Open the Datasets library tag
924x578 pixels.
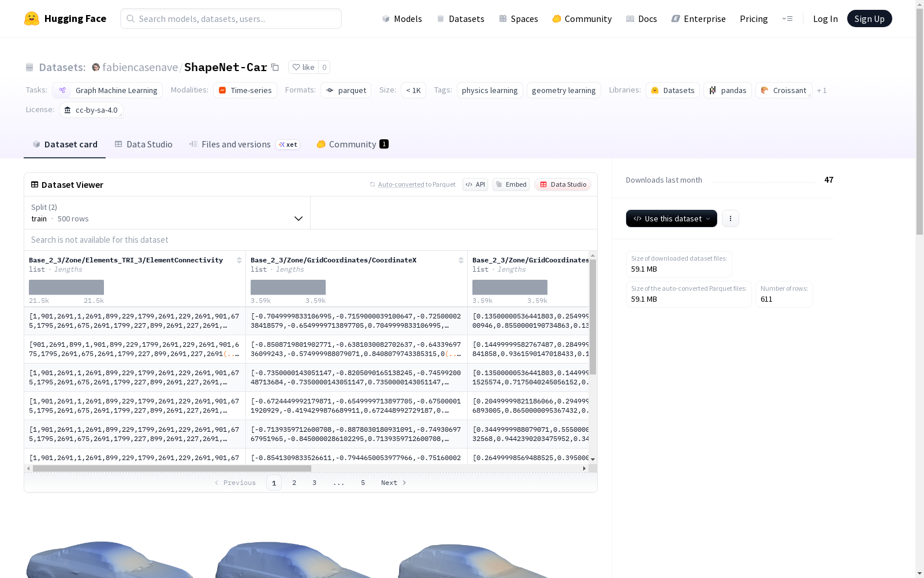(x=673, y=90)
